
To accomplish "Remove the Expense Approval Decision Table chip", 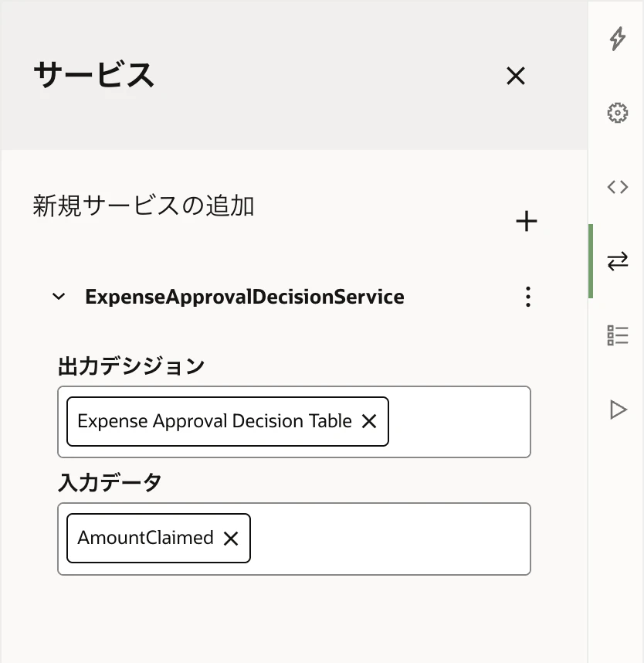I will [369, 421].
